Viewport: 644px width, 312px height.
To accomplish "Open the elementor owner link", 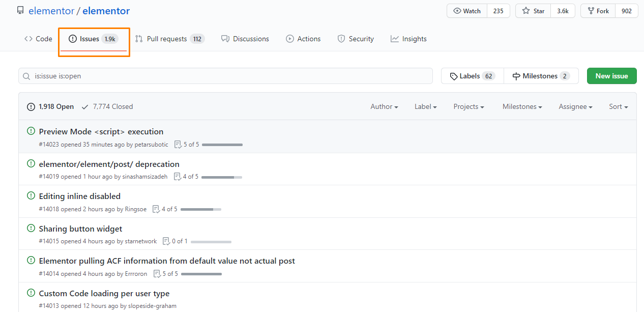I will tap(51, 11).
